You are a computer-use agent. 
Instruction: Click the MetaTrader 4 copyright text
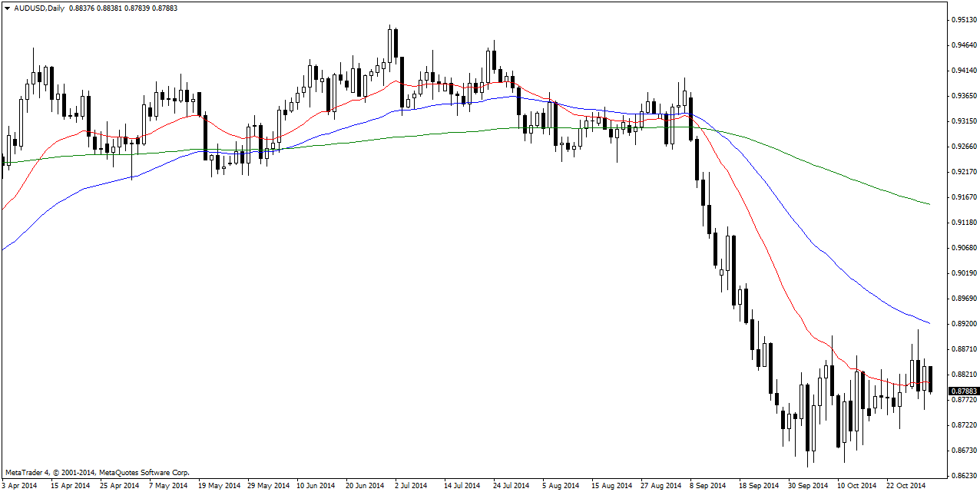[x=97, y=473]
